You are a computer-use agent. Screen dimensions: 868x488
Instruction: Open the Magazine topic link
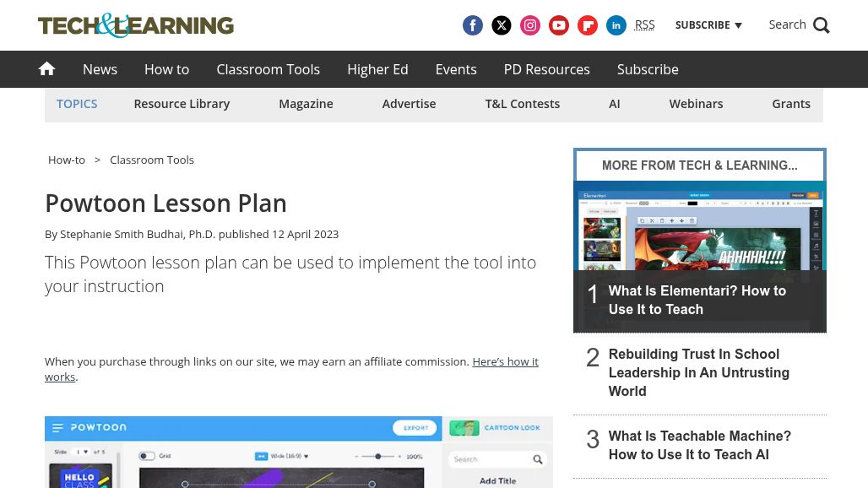(x=307, y=104)
